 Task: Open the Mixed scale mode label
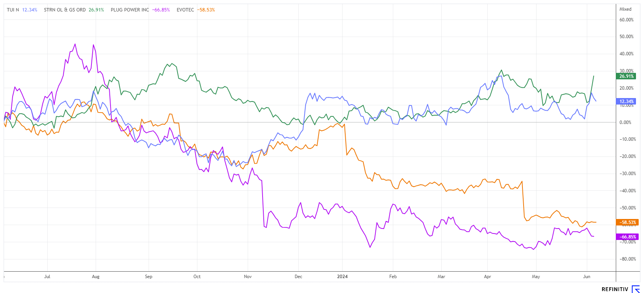point(625,9)
